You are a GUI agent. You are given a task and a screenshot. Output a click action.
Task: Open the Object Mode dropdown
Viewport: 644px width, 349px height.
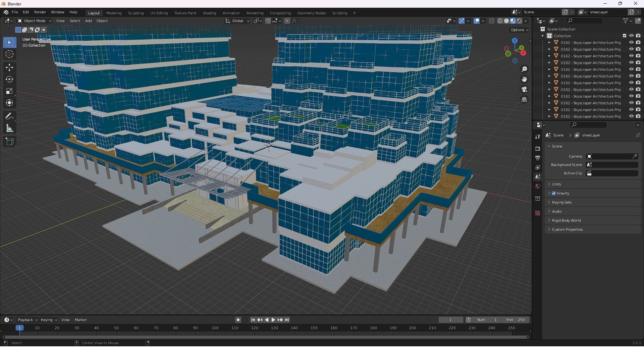coord(34,21)
